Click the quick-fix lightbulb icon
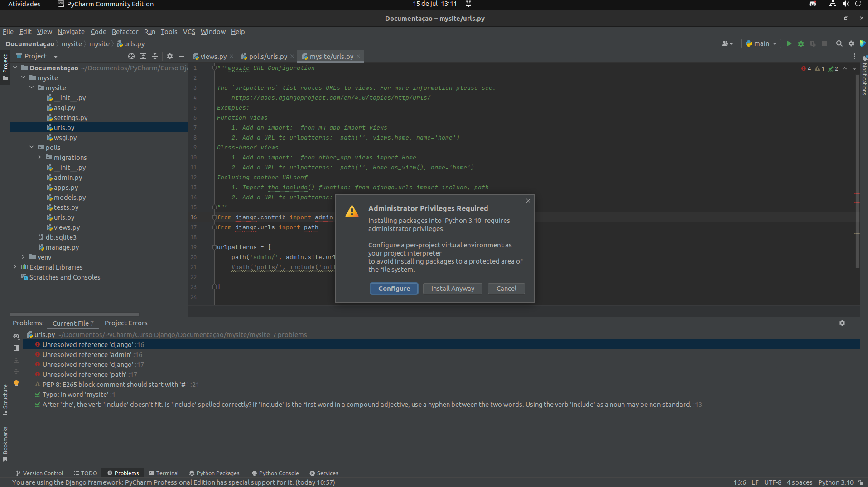 16,383
